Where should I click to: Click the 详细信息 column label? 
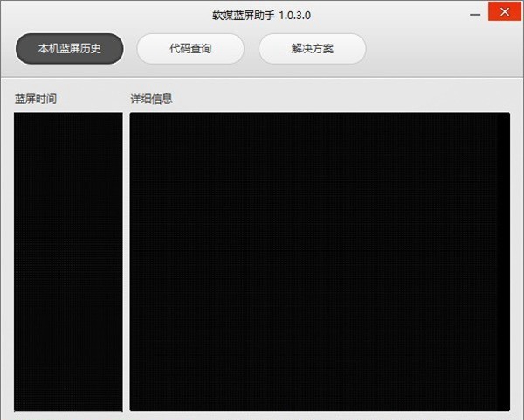151,99
